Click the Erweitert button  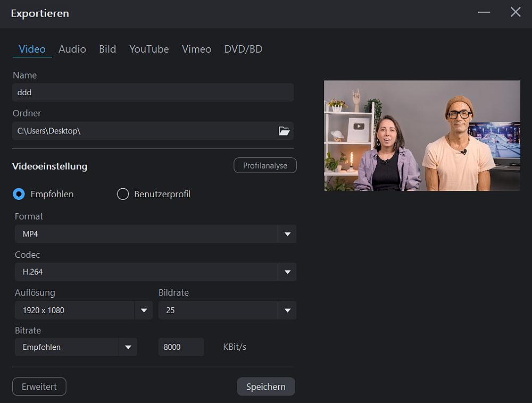coord(39,387)
